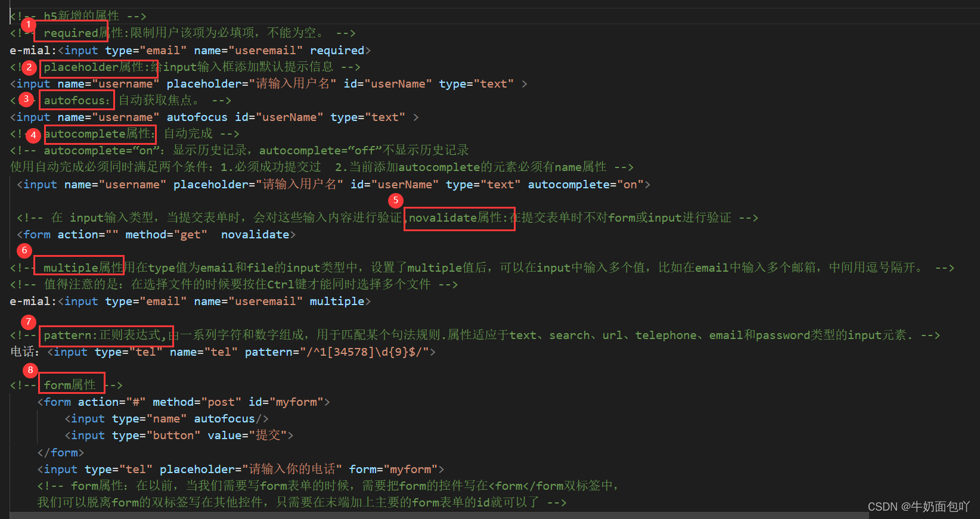Screen dimensions: 980x519
Task: Click the "给input输入框添加默认提示信息" comment text
Action: (242, 67)
